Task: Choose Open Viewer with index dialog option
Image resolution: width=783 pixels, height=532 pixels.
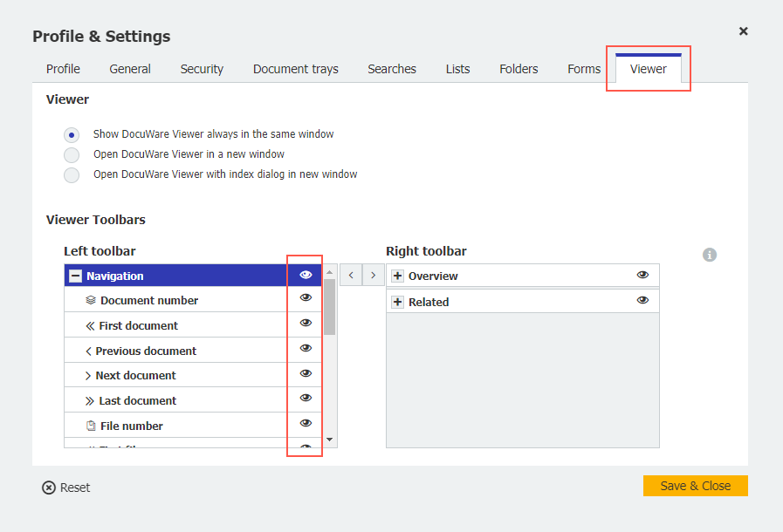Action: pyautogui.click(x=72, y=175)
